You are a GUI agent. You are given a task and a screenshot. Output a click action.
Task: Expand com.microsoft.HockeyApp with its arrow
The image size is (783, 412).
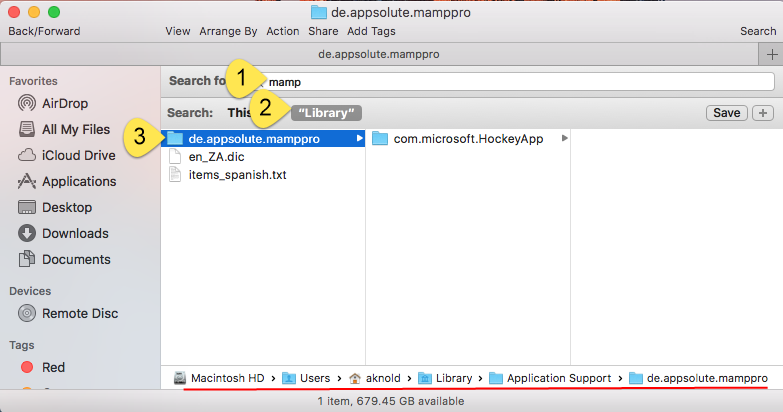click(x=564, y=138)
